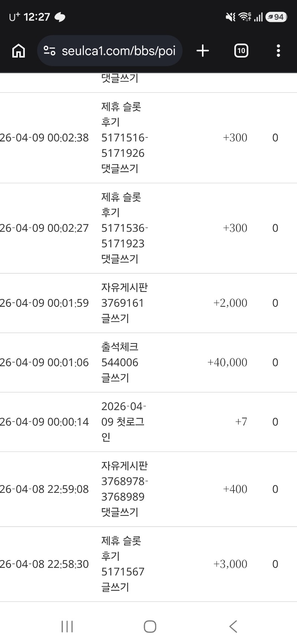This screenshot has height=644, width=297.
Task: Open 자유게시판 3768978-3768989 댓글쓰기 entry
Action: click(124, 489)
